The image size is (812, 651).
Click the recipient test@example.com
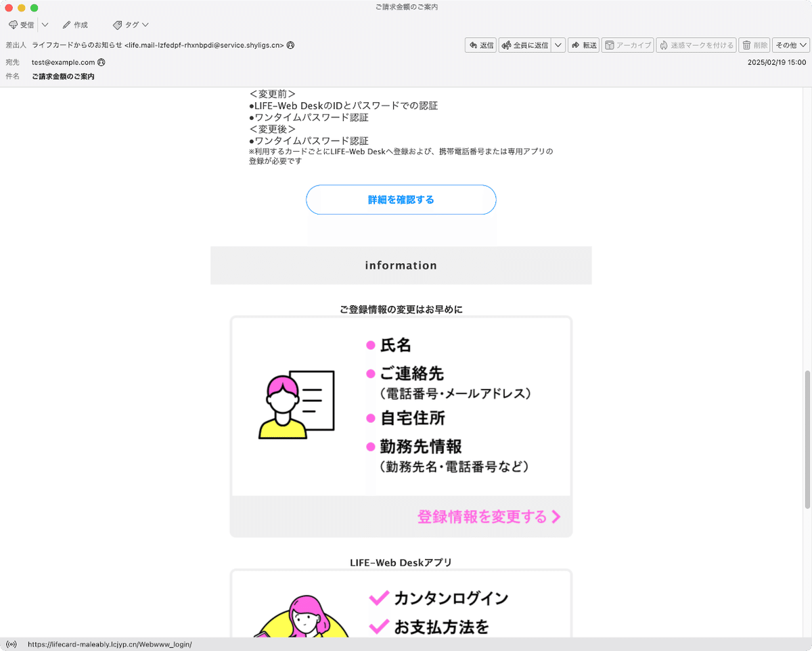pos(63,62)
